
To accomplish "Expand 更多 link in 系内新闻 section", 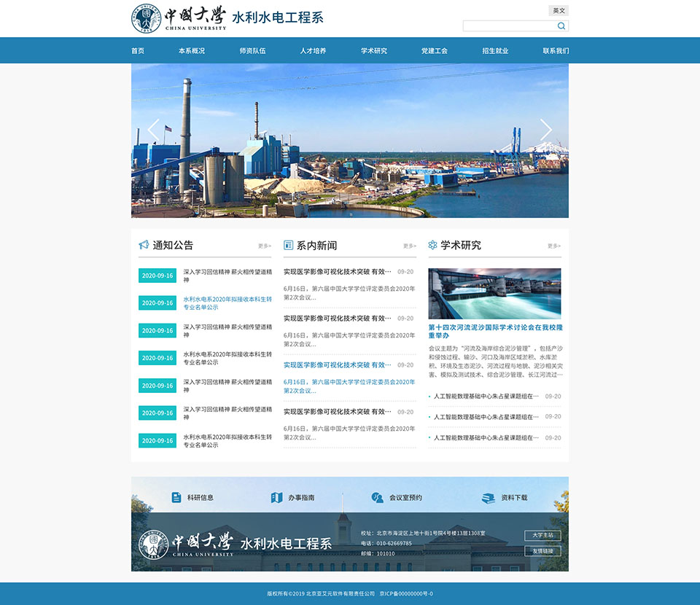I will click(409, 246).
